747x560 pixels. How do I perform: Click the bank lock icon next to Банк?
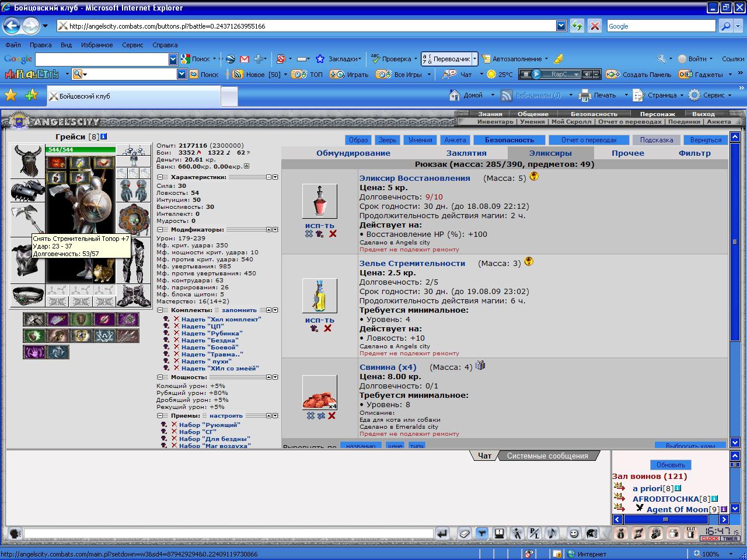(x=246, y=166)
